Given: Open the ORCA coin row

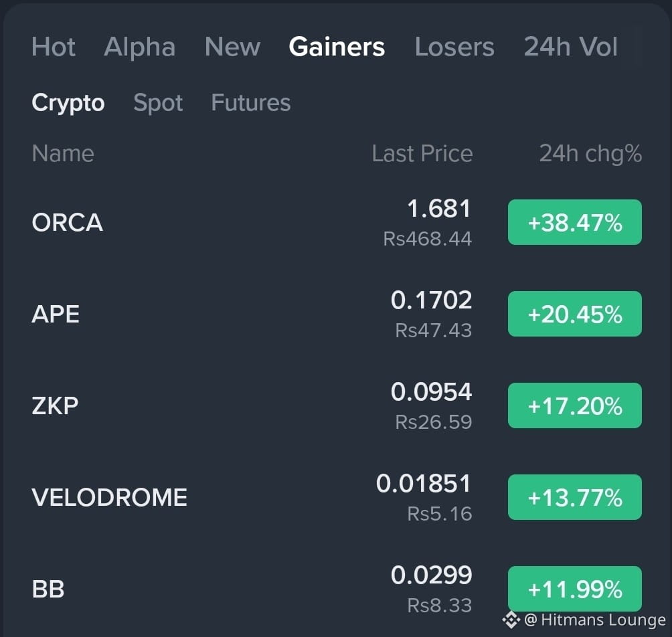Looking at the screenshot, I should pos(337,222).
